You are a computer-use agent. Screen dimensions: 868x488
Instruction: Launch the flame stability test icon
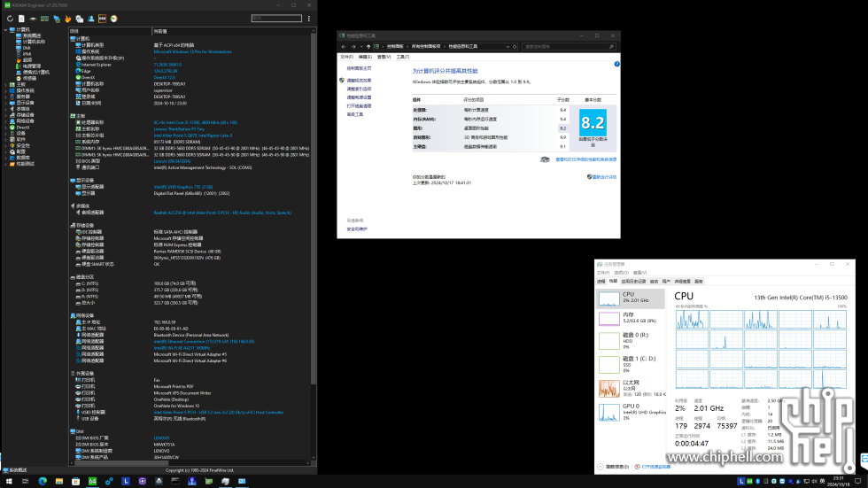point(67,19)
